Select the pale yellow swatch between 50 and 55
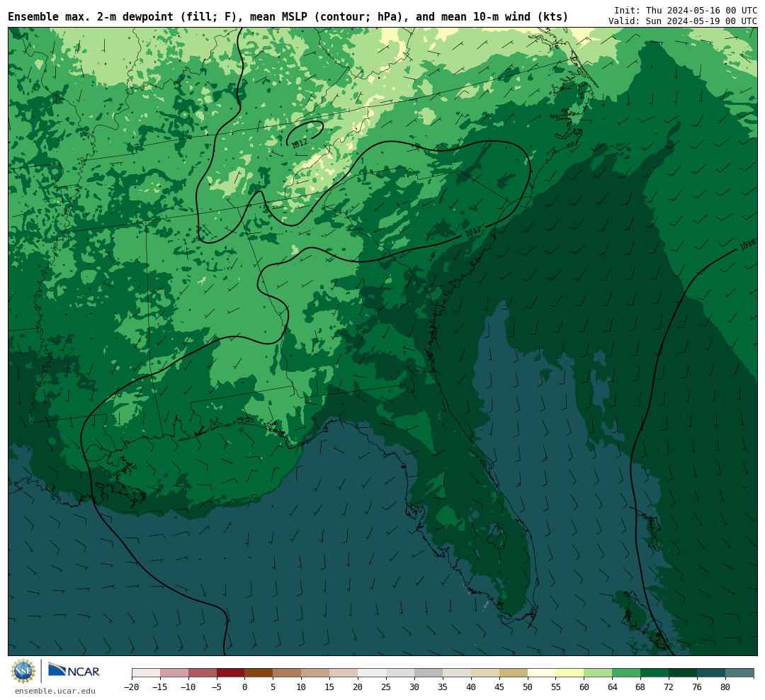Image resolution: width=765 pixels, height=700 pixels. click(542, 672)
